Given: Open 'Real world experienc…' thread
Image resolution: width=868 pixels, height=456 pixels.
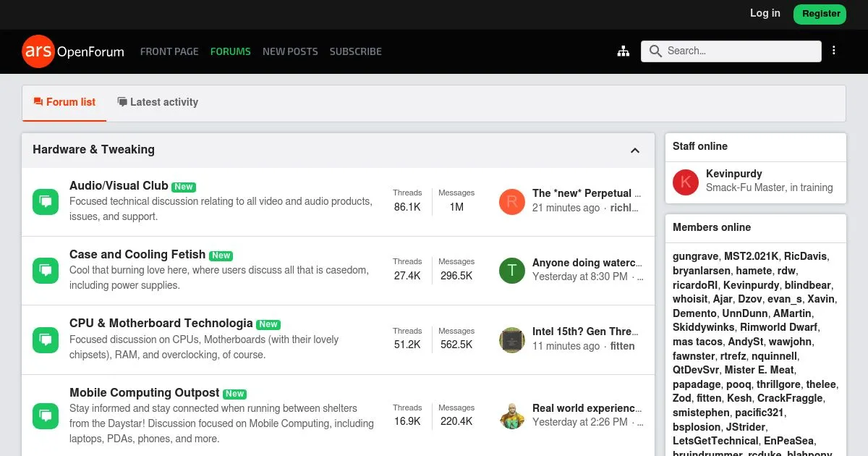Looking at the screenshot, I should tap(587, 408).
